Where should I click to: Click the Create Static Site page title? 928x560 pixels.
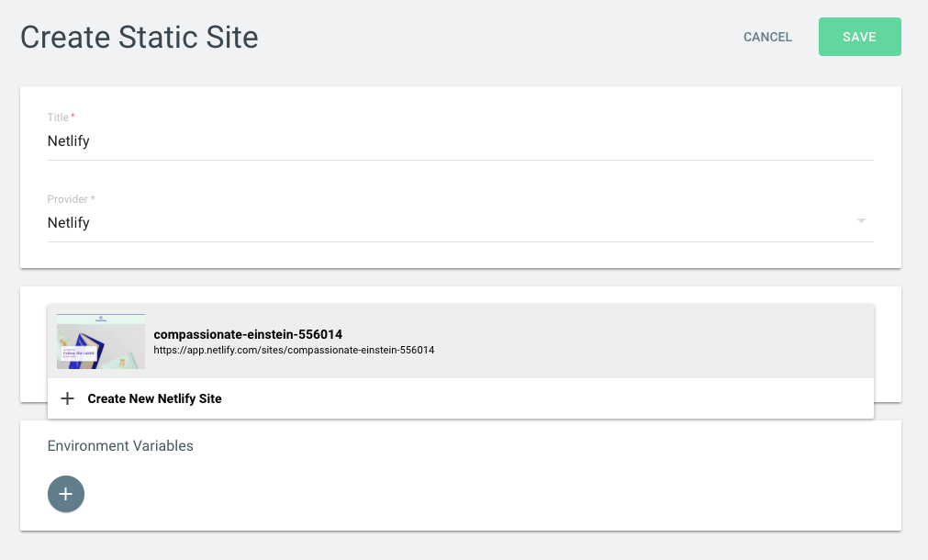pos(140,38)
